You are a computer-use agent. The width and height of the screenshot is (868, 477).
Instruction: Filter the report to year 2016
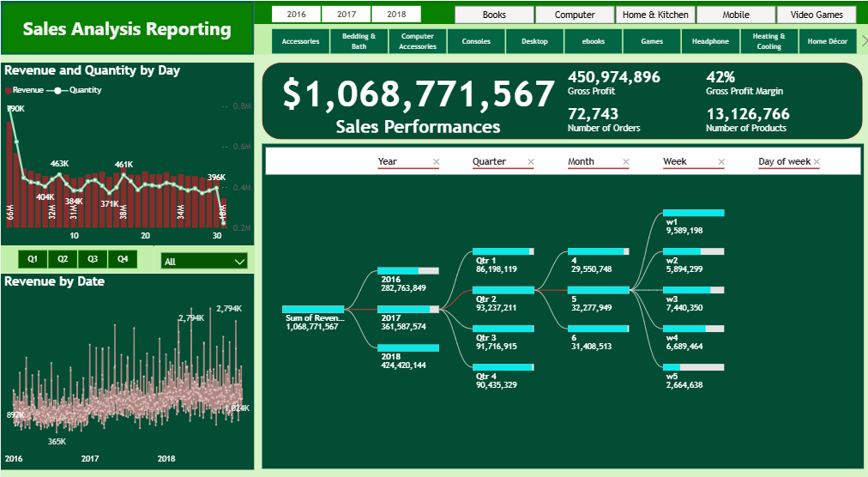[x=296, y=15]
